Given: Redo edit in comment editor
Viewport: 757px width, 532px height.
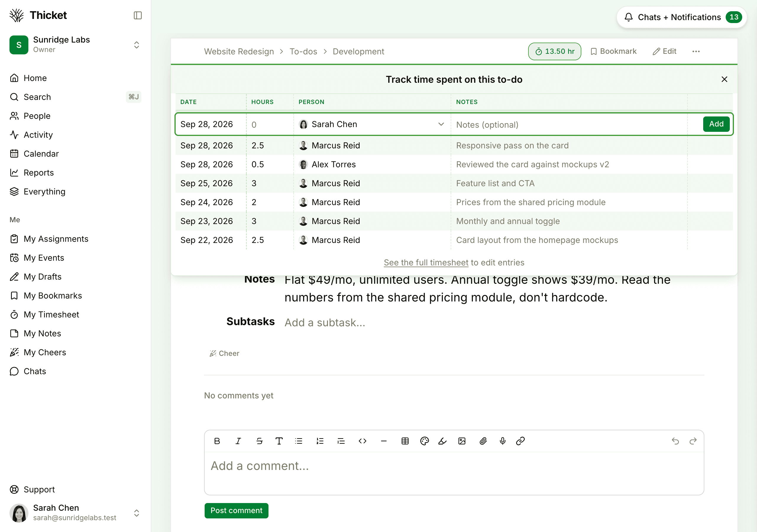Looking at the screenshot, I should (x=693, y=441).
